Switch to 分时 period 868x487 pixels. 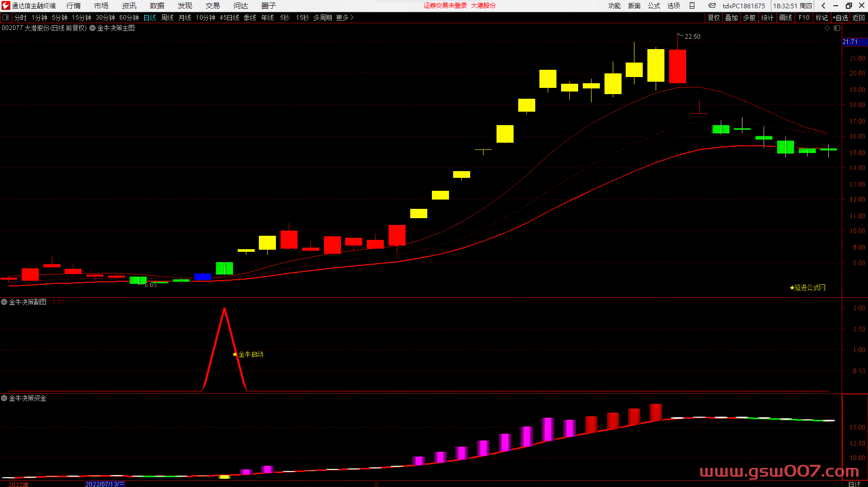pyautogui.click(x=20, y=18)
